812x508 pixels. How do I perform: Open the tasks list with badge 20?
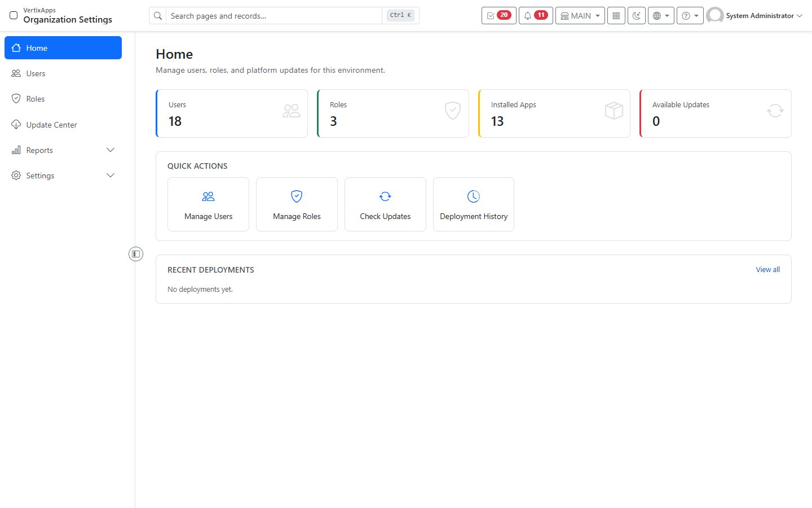point(498,16)
